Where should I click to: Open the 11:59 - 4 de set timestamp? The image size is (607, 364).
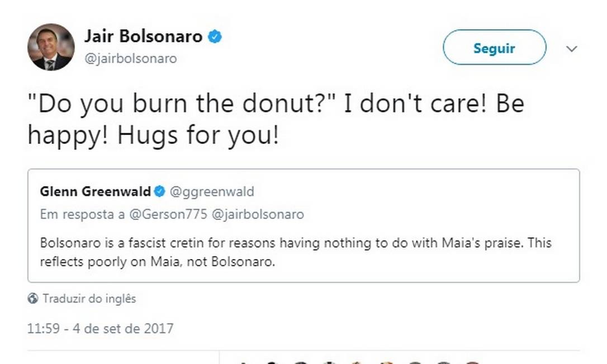coord(101,328)
